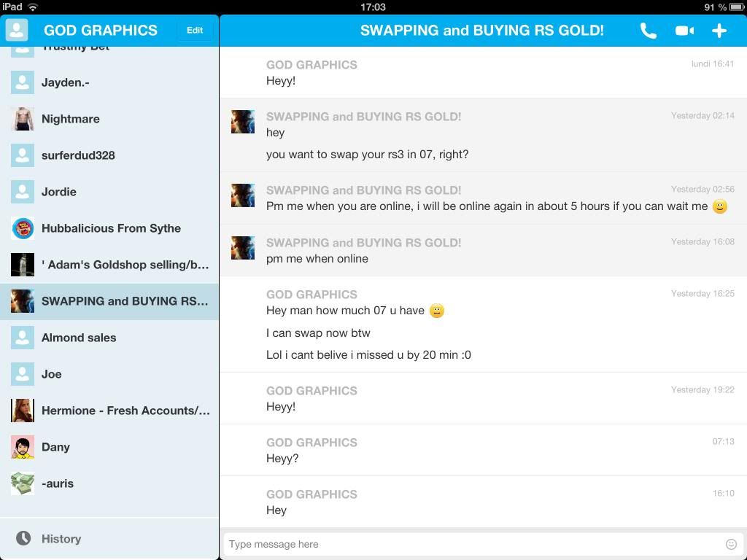This screenshot has width=747, height=560.
Task: Tap the plus icon to add participants
Action: point(719,31)
